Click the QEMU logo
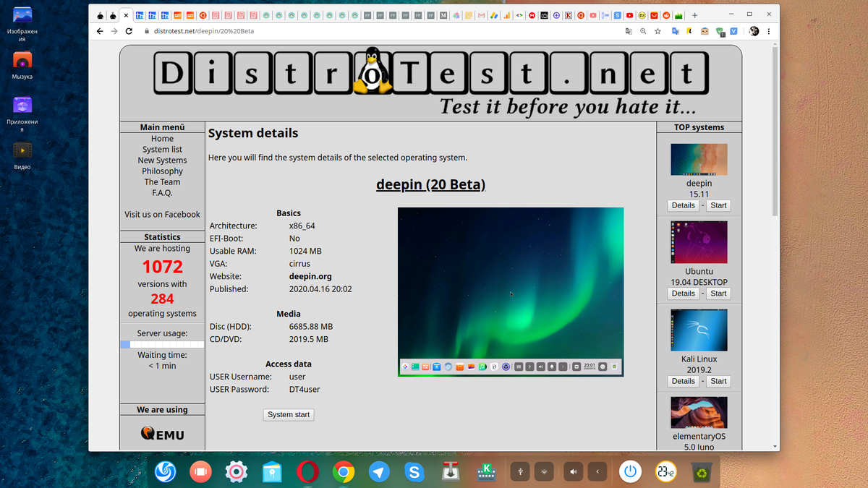Screen dimensions: 868x488 [x=162, y=434]
